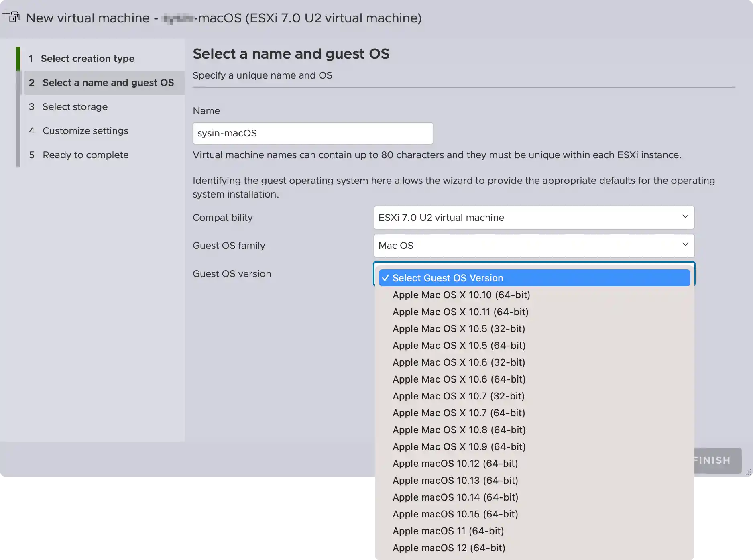Click the Guest OS version label
This screenshot has height=560, width=753.
(x=232, y=274)
